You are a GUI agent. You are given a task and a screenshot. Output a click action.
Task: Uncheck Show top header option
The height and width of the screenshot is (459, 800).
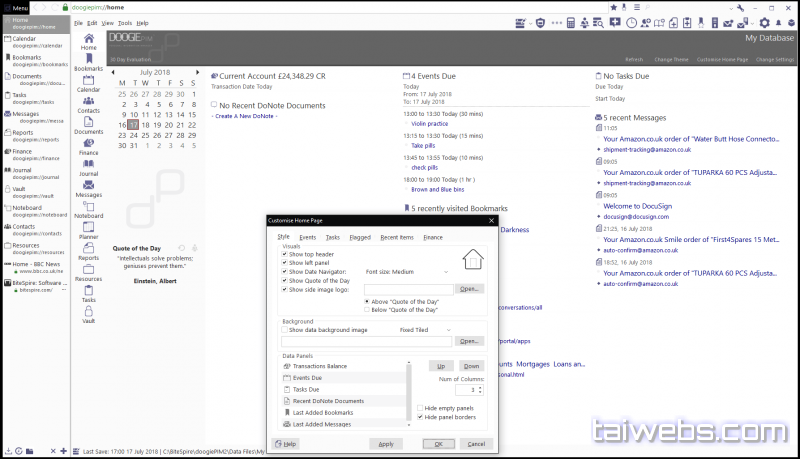pyautogui.click(x=285, y=254)
